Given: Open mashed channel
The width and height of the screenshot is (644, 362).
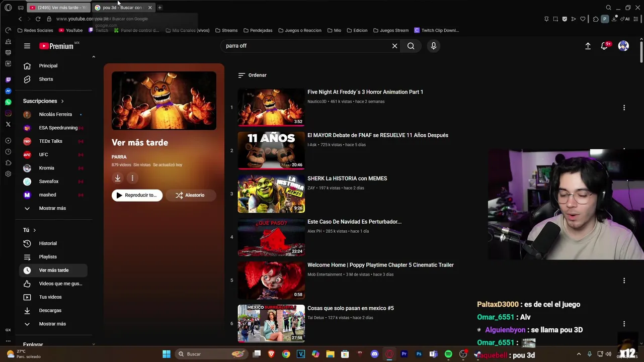Looking at the screenshot, I should [53, 195].
